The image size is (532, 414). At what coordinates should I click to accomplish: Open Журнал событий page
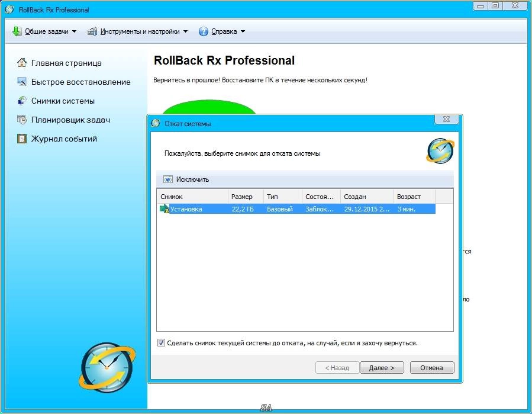[x=64, y=139]
